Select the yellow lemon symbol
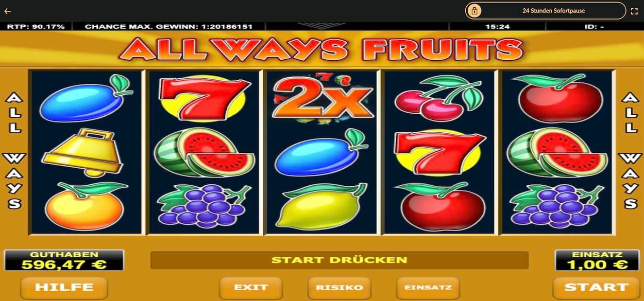 [x=320, y=206]
